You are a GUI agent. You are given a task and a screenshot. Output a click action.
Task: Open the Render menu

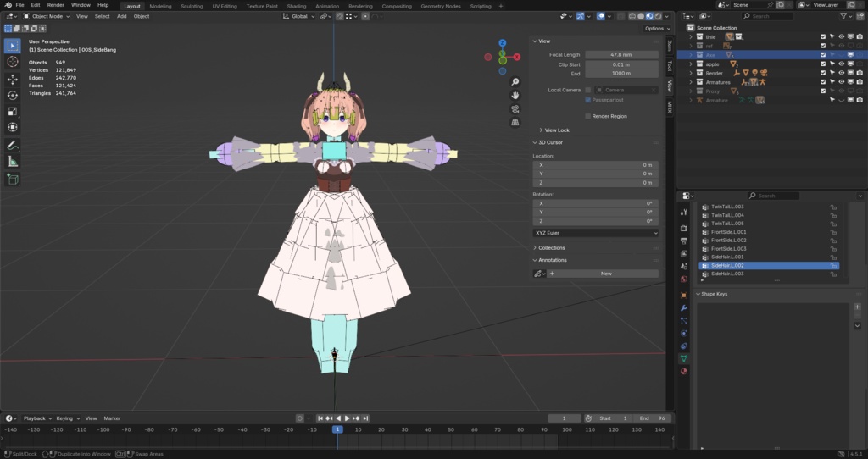pos(55,5)
